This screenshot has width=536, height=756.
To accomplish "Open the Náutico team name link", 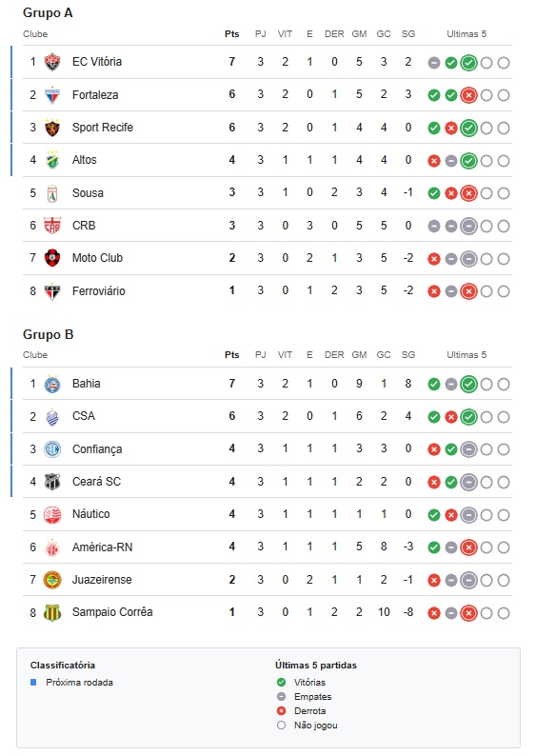I will click(91, 514).
